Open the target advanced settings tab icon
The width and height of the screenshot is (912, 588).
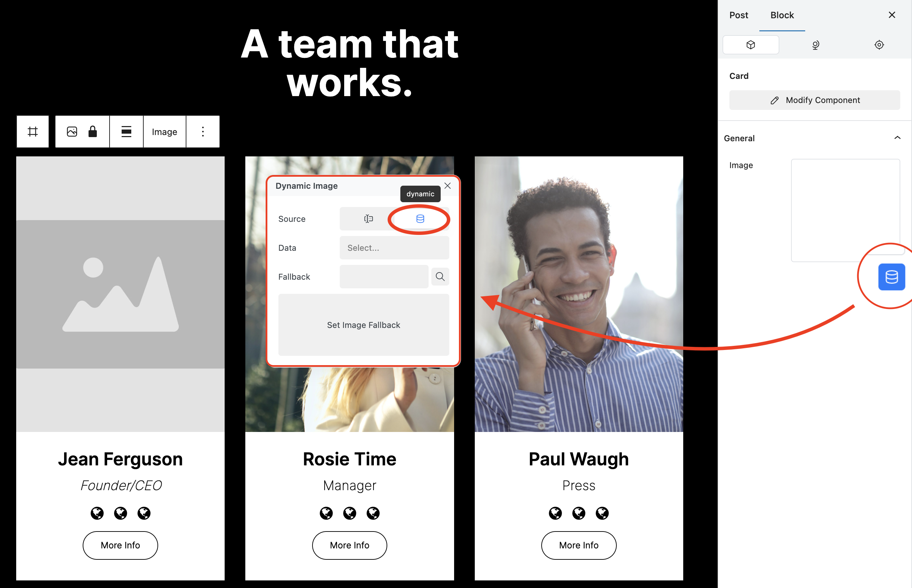(x=879, y=45)
